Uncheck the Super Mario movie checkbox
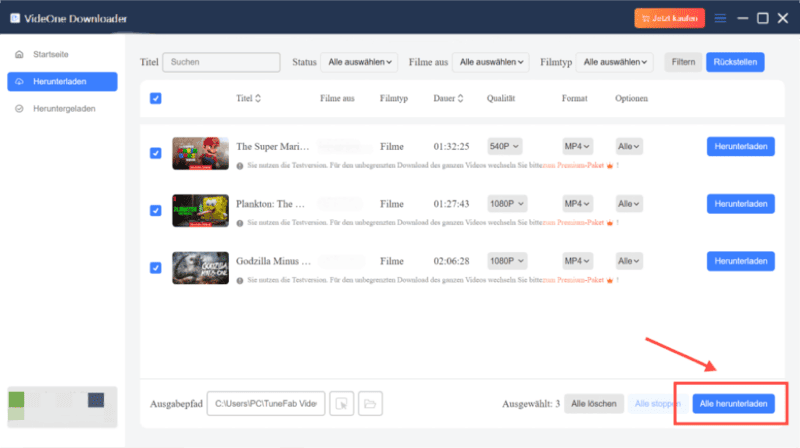This screenshot has height=448, width=800. tap(155, 153)
